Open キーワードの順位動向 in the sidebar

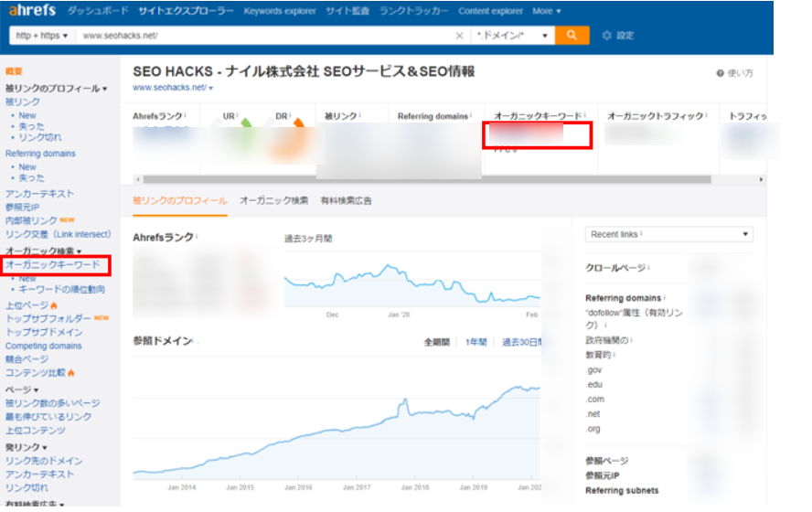coord(61,289)
